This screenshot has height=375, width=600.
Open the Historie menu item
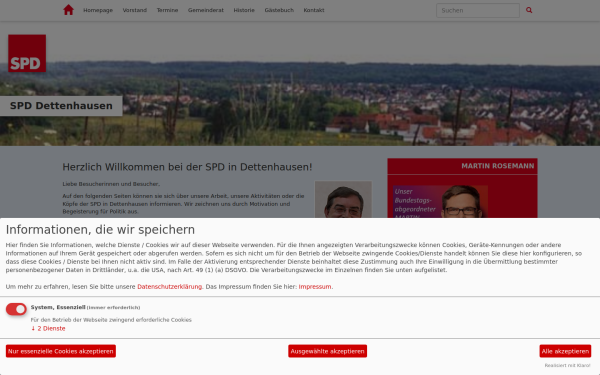pyautogui.click(x=244, y=10)
